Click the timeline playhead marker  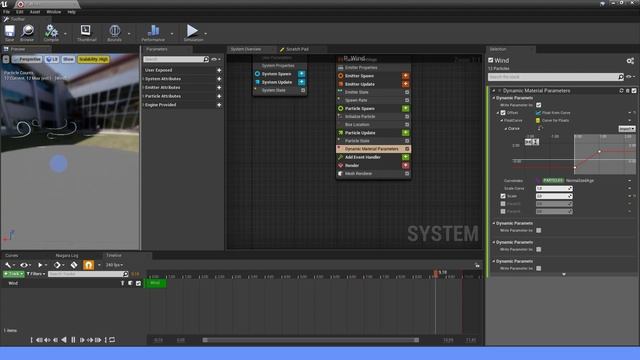436,273
